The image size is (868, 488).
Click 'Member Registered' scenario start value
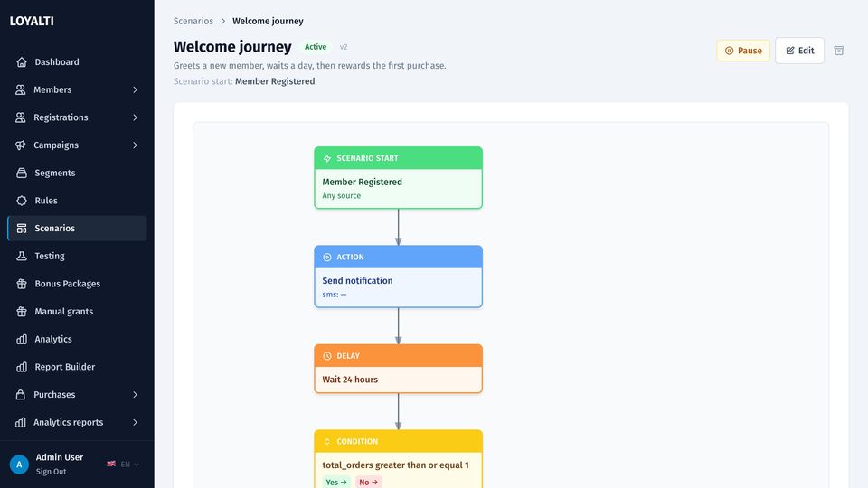(275, 81)
